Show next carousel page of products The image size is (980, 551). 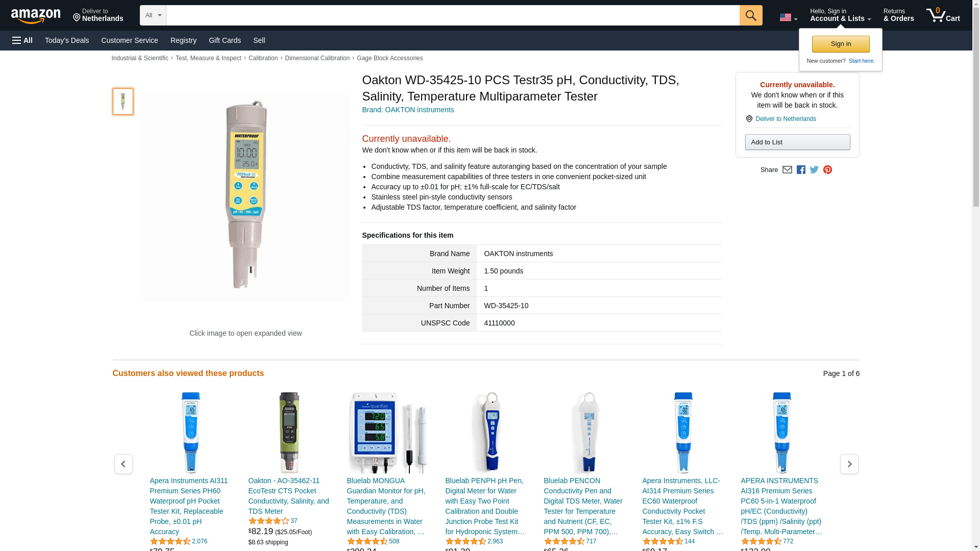[849, 464]
